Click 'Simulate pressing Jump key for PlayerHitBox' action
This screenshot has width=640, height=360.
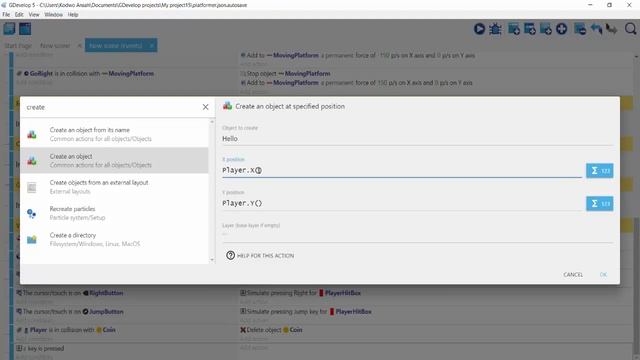tap(306, 311)
